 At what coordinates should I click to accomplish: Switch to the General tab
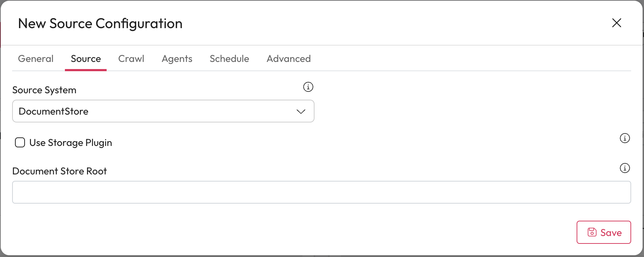(x=36, y=59)
